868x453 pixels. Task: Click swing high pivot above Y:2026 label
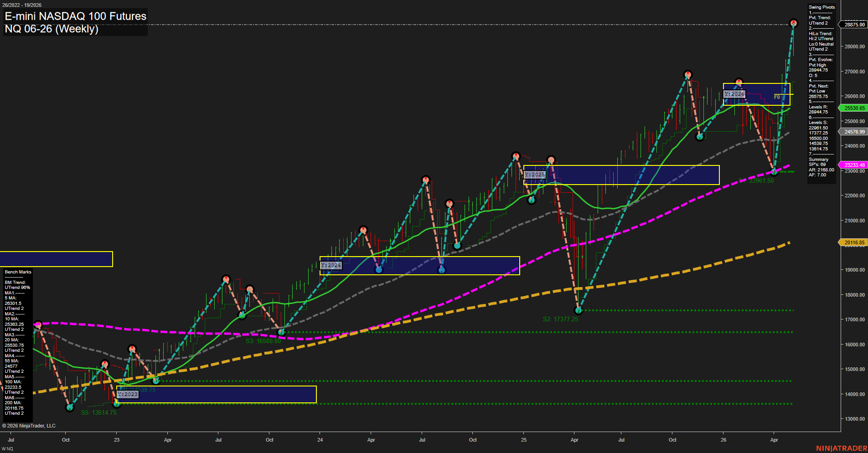(x=739, y=82)
